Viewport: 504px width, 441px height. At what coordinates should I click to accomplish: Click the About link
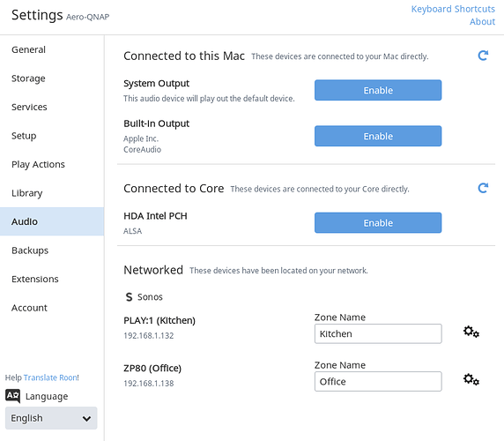point(482,21)
